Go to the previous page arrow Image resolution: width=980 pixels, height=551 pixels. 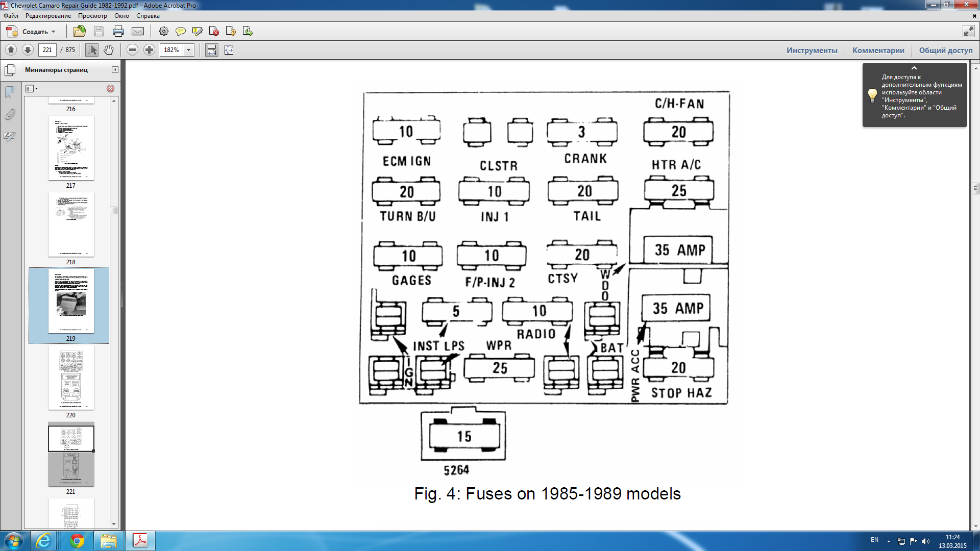click(x=11, y=50)
